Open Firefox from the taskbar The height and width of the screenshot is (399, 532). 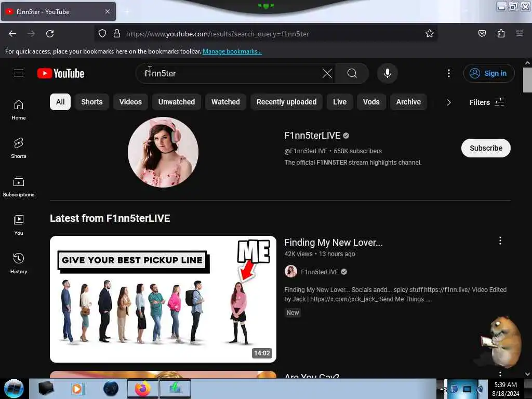[142, 389]
